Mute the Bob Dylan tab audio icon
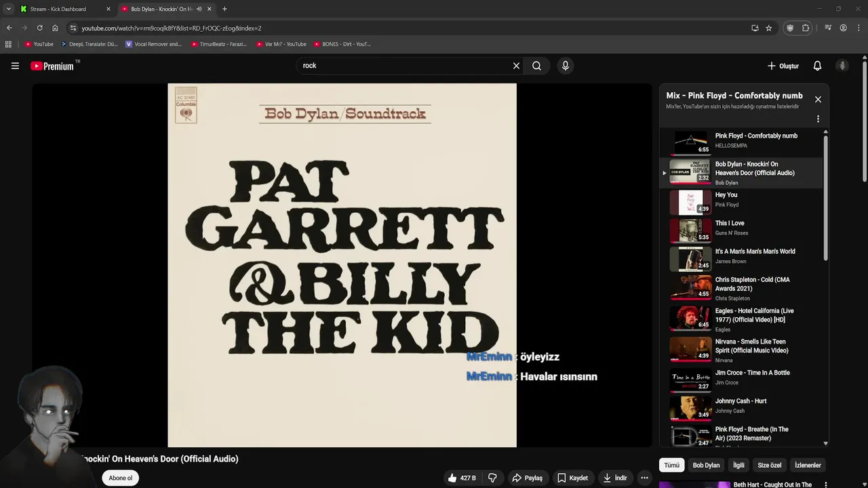 [x=199, y=9]
